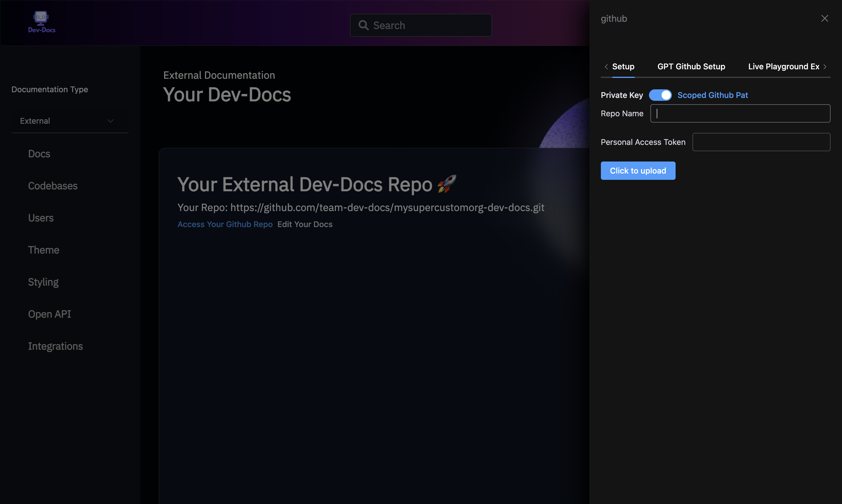Click the Click to upload button
This screenshot has width=842, height=504.
(638, 171)
